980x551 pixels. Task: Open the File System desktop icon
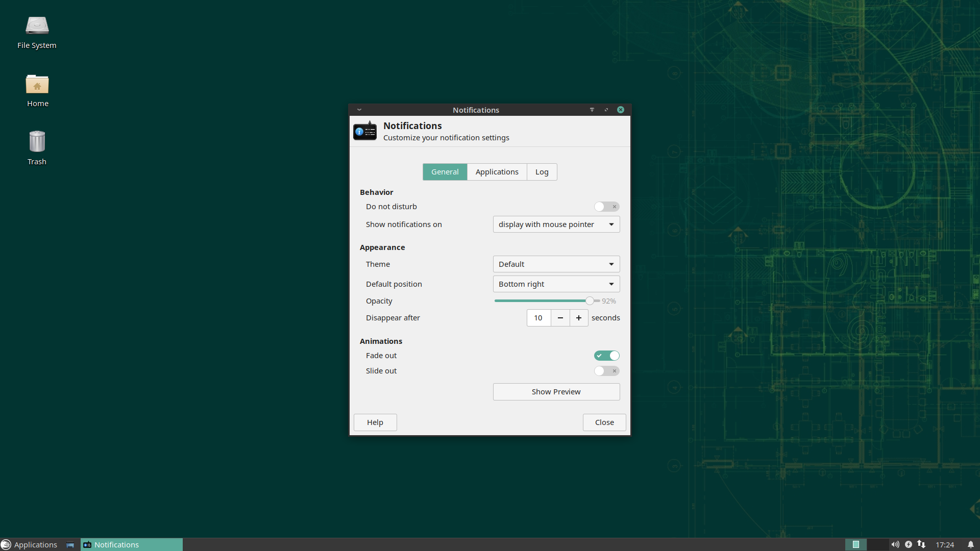(x=37, y=27)
